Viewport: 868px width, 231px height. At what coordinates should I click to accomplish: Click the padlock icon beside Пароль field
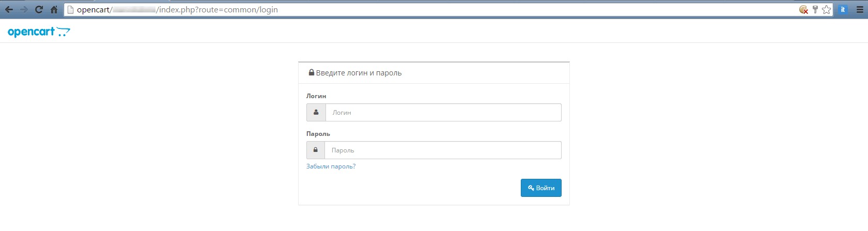316,150
